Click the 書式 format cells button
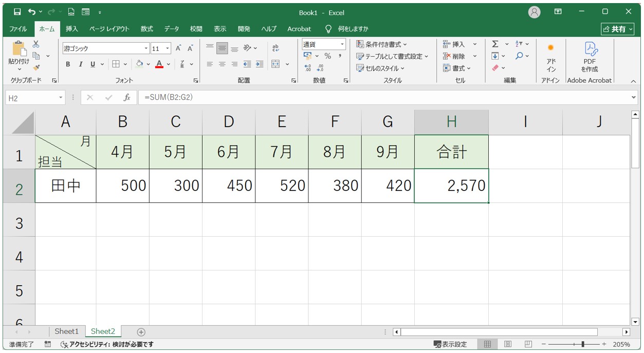The height and width of the screenshot is (353, 644). click(457, 68)
